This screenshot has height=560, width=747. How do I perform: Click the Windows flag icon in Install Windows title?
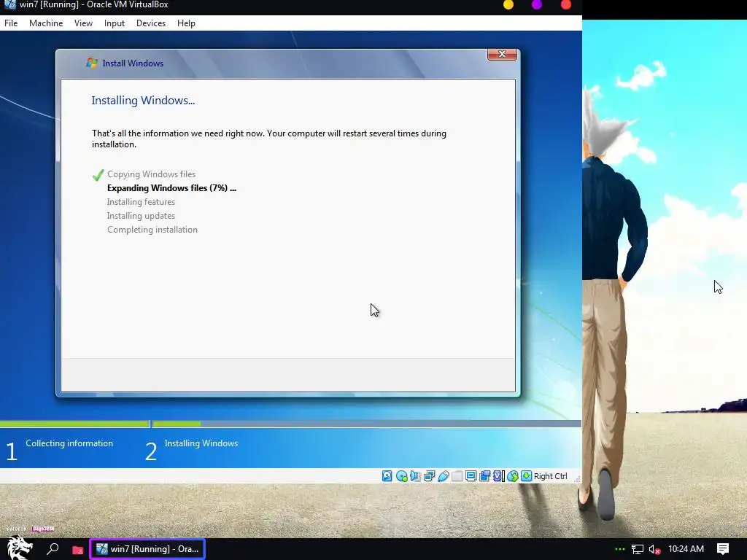[91, 63]
